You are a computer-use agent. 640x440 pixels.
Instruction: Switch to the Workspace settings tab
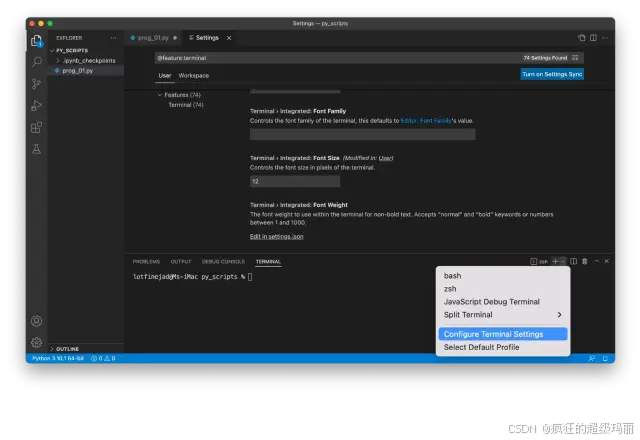193,76
